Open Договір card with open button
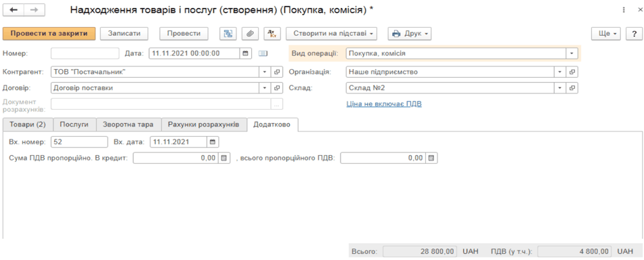 point(277,88)
